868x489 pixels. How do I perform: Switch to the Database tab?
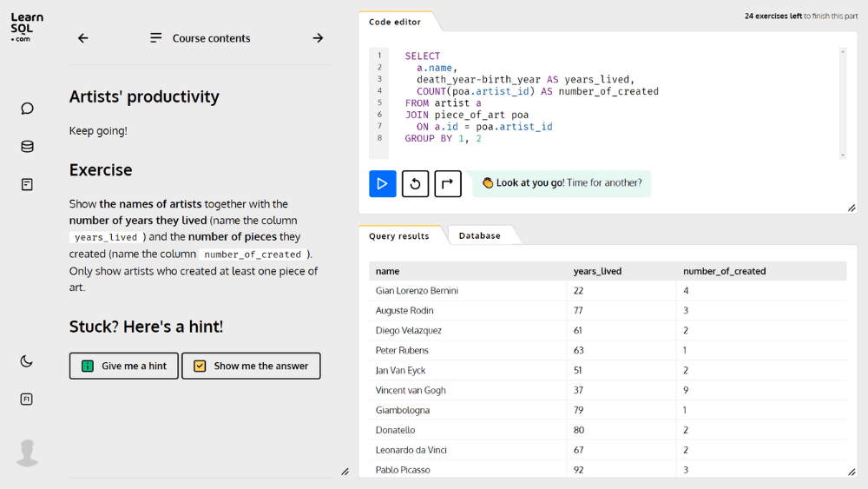coord(479,235)
